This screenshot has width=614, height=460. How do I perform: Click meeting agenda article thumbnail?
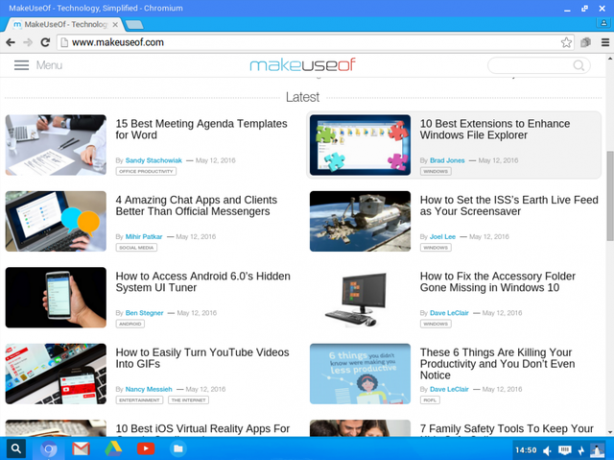click(x=56, y=145)
